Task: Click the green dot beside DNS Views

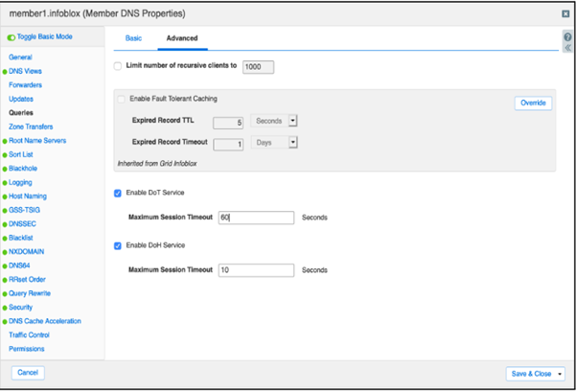Action: tap(5, 72)
